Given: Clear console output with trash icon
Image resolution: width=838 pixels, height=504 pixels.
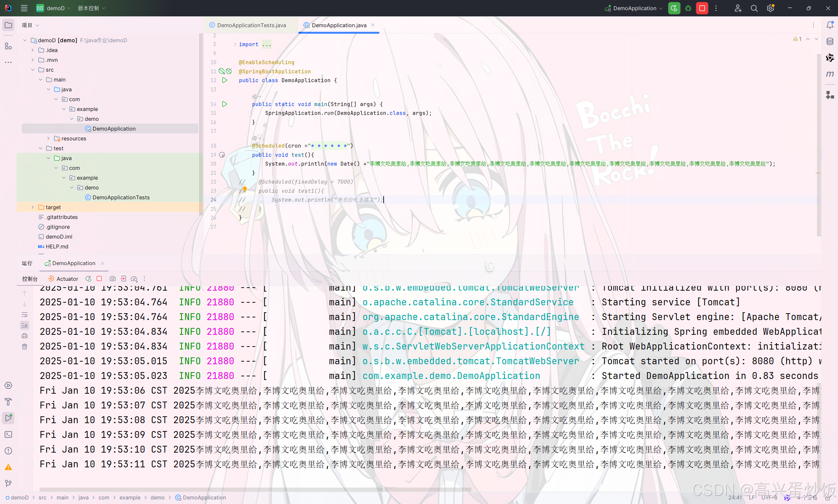Looking at the screenshot, I should pyautogui.click(x=25, y=347).
